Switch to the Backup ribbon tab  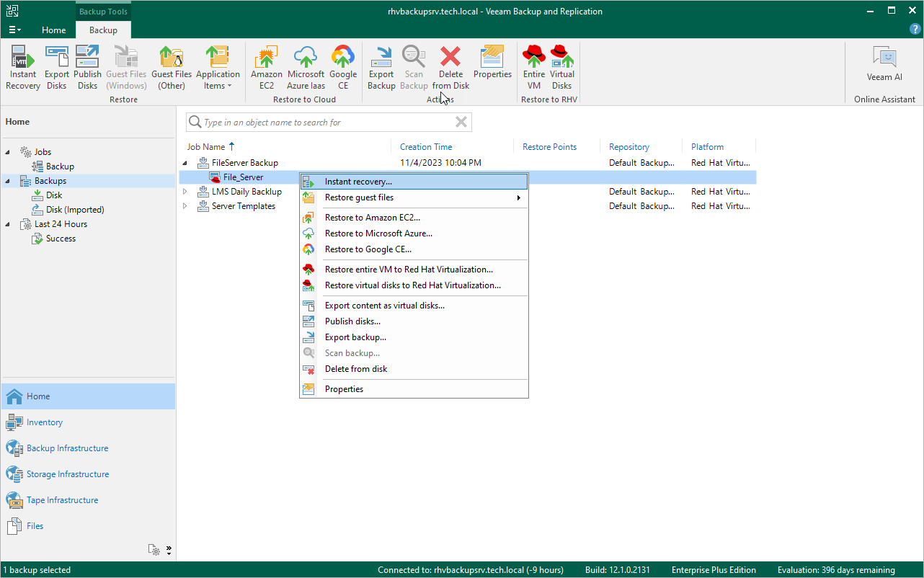103,30
